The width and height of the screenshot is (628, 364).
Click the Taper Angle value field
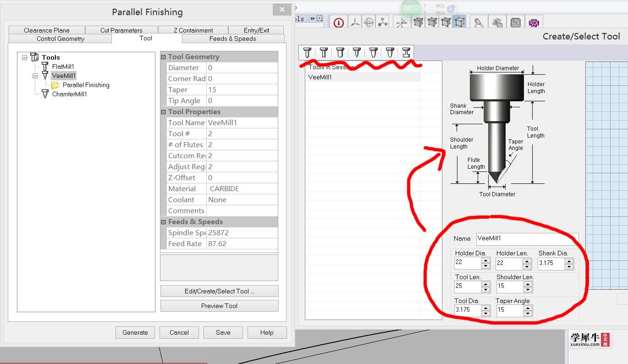(509, 310)
